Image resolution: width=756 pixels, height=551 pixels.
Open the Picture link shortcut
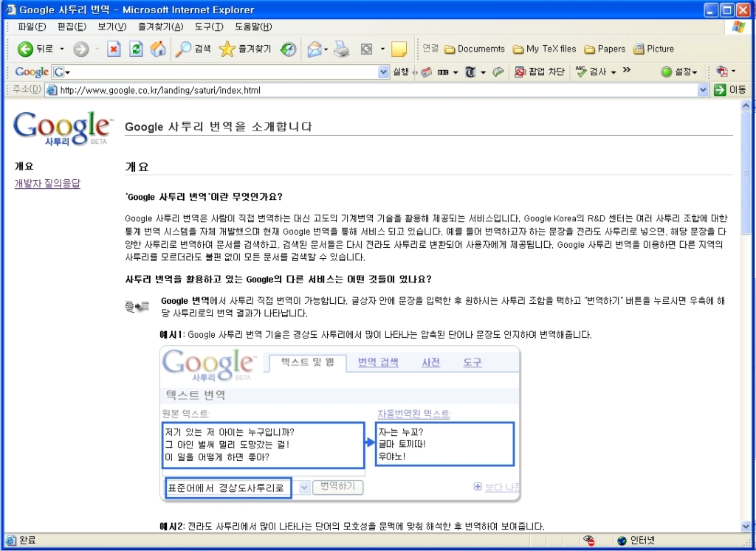pos(654,49)
